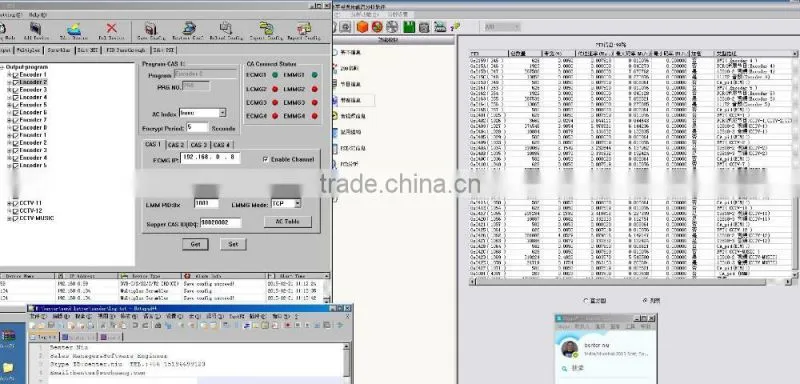
Task: Collapse the Output program tree root
Action: coord(2,67)
